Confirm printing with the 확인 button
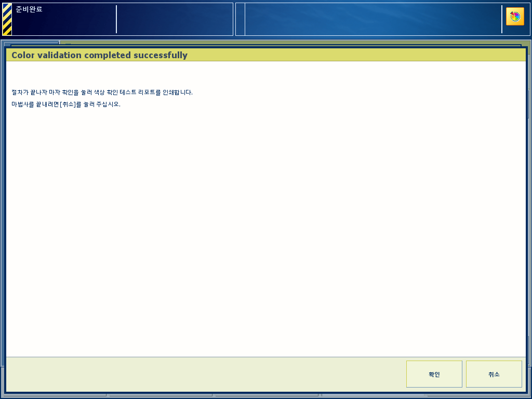532x399 pixels. coord(434,374)
